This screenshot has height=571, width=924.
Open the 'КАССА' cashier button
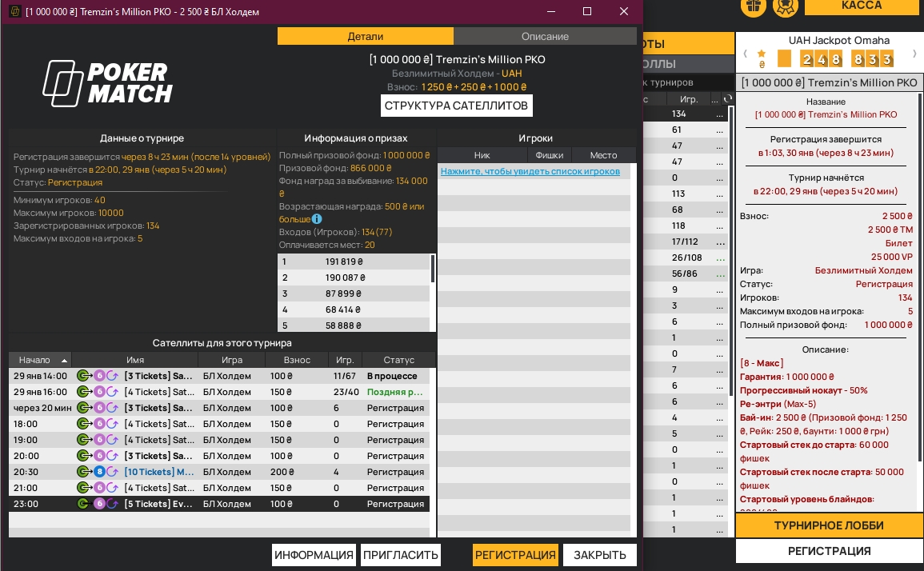(861, 6)
